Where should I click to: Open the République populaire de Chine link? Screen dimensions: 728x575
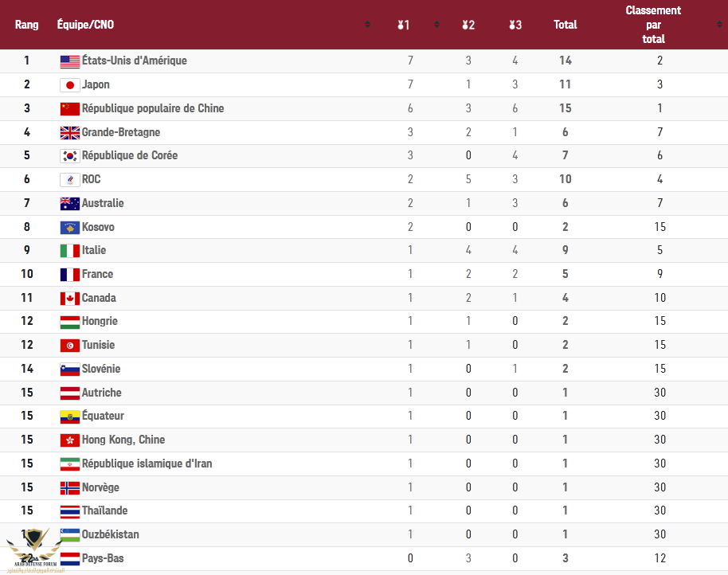pyautogui.click(x=153, y=108)
